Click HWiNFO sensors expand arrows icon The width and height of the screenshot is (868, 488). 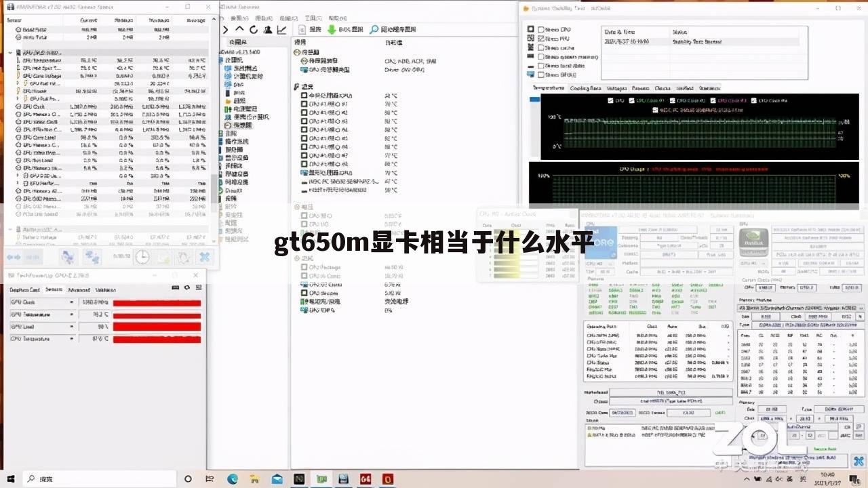[x=14, y=258]
